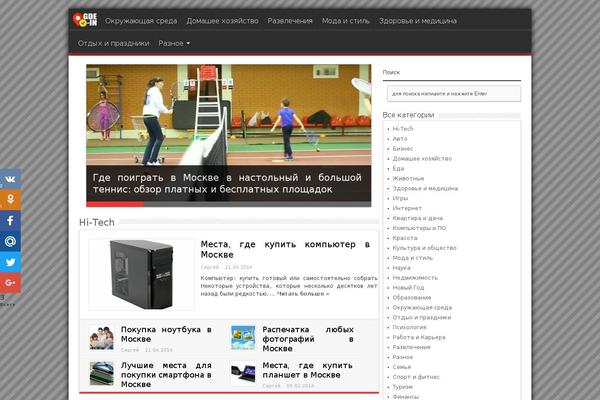600x400 pixels.
Task: Select Животные category in sidebar
Action: click(408, 178)
